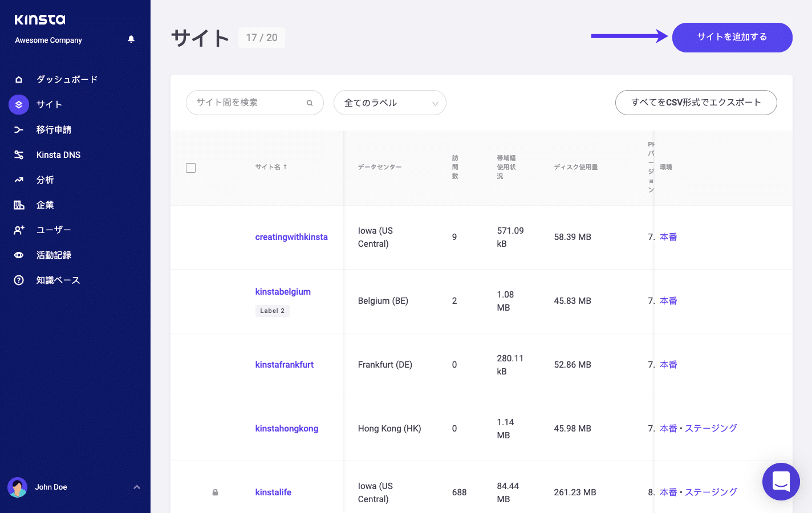
Task: Click John Doe avatar picture
Action: pos(17,487)
